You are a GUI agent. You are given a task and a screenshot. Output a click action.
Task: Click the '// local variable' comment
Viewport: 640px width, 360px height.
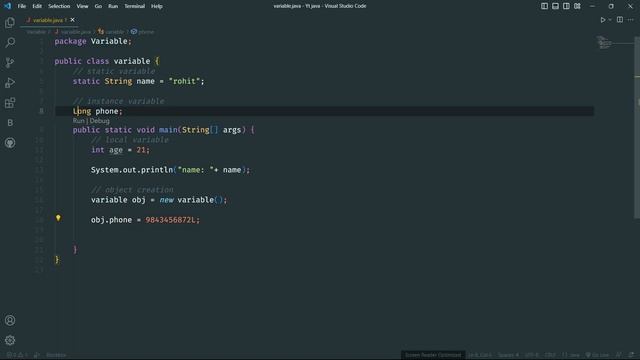(130, 140)
